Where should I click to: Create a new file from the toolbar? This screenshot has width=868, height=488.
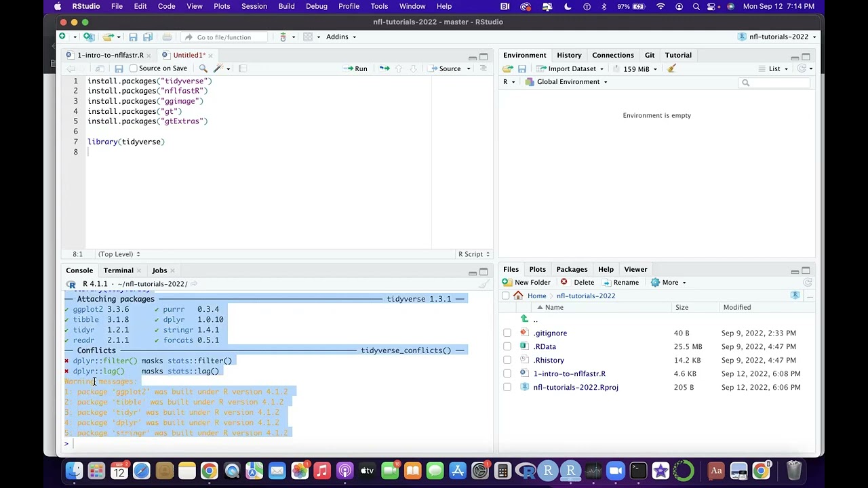tap(62, 37)
